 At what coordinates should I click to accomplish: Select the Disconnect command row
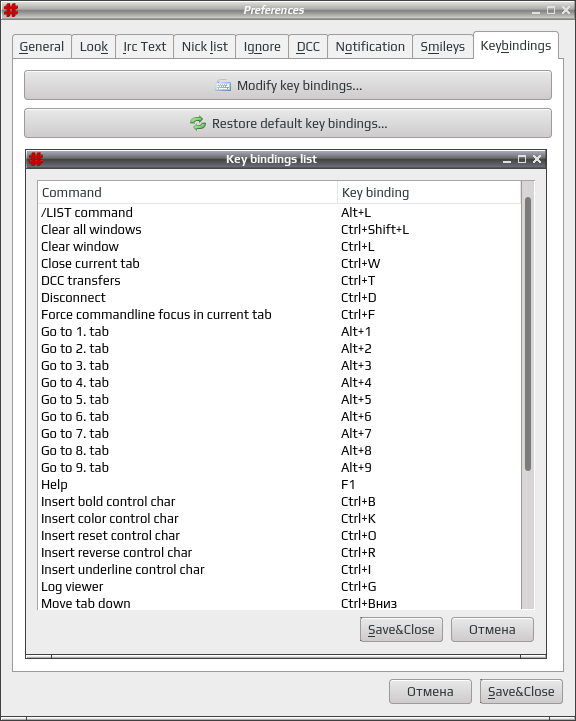[x=279, y=298]
